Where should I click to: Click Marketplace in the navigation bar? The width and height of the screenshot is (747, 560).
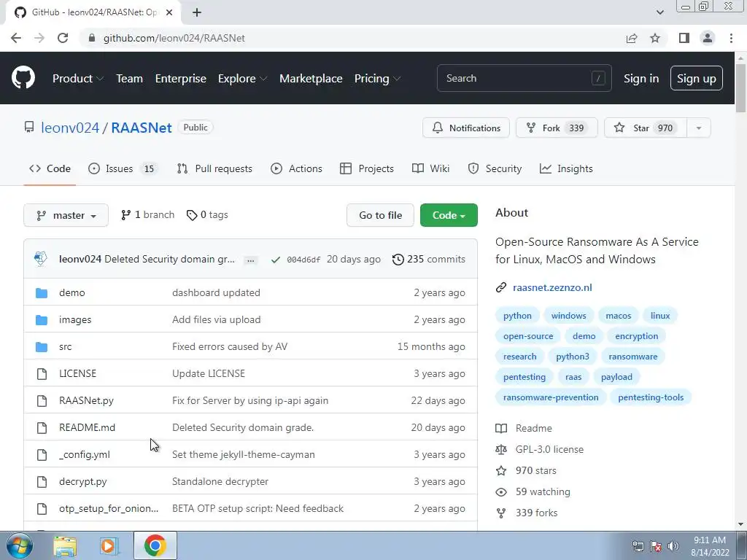(x=311, y=79)
